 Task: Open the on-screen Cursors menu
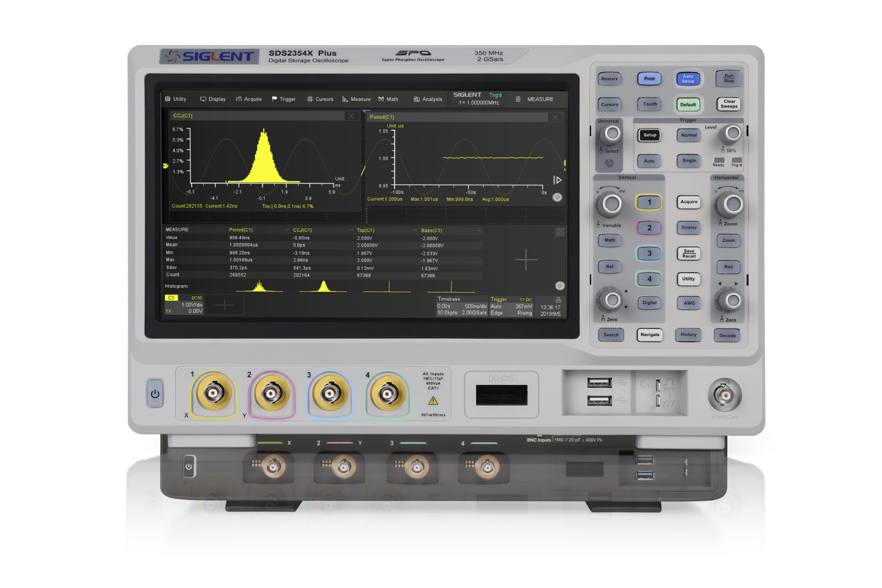(x=320, y=99)
